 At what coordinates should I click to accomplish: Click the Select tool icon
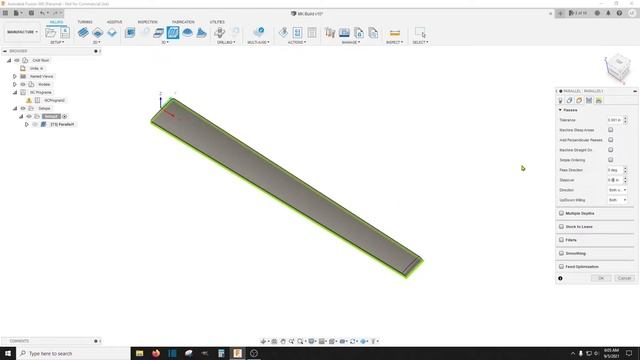420,33
